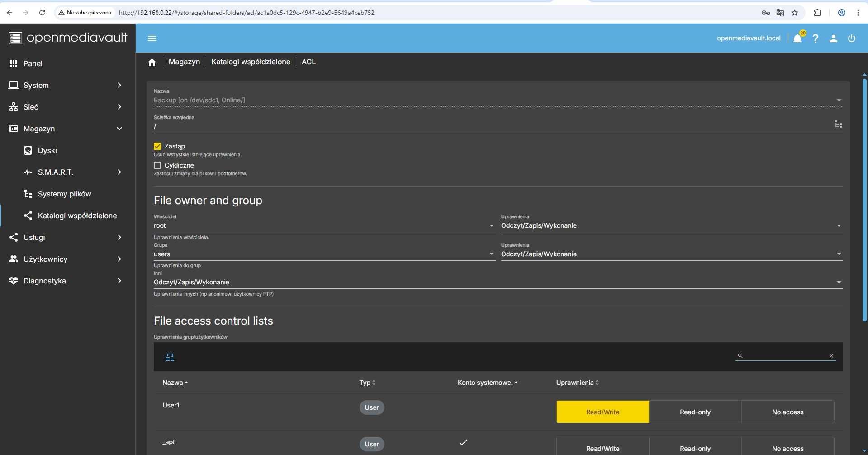This screenshot has height=455, width=868.
Task: Open browser three-dot menu
Action: [x=858, y=13]
